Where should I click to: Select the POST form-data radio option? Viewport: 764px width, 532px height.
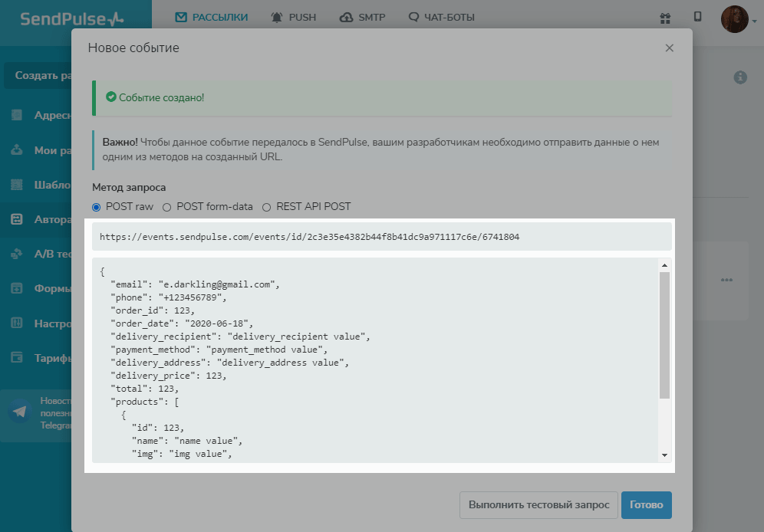(x=167, y=207)
